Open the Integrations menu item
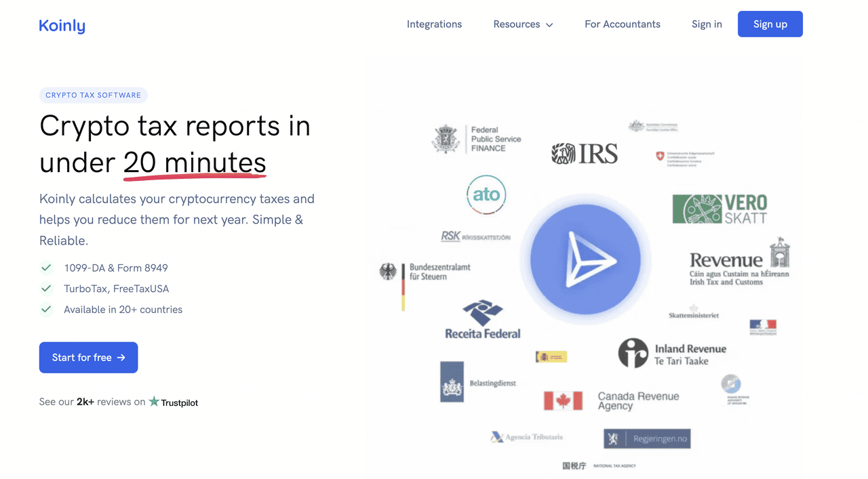 pyautogui.click(x=434, y=24)
